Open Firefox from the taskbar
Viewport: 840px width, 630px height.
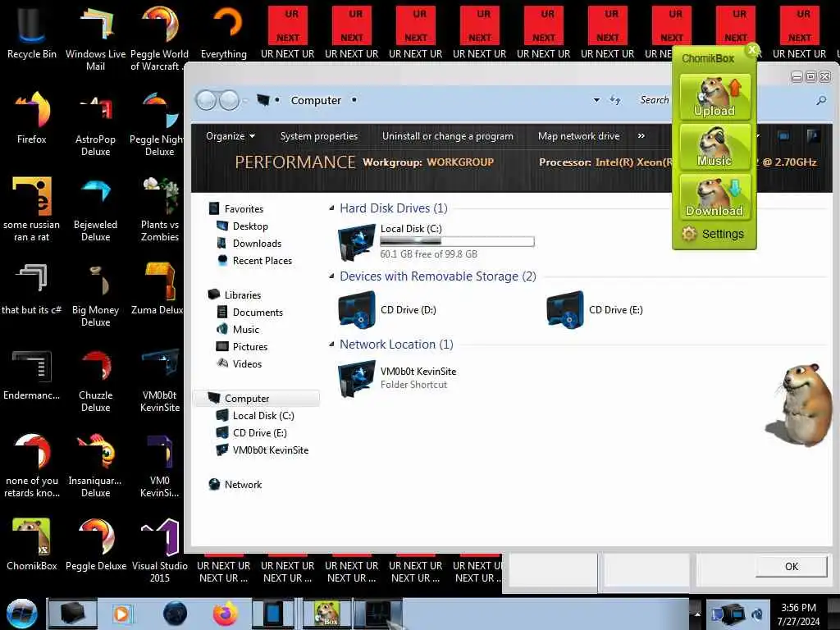[x=225, y=614]
